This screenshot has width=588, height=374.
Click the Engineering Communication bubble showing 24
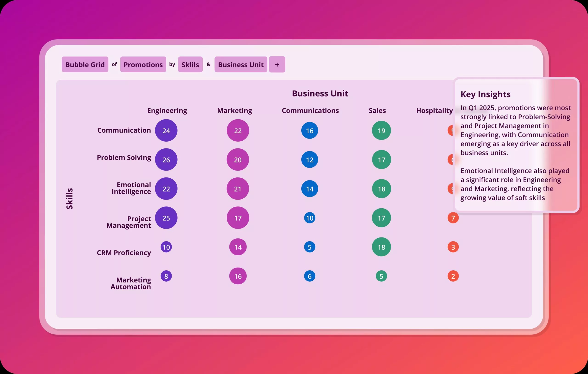(166, 131)
